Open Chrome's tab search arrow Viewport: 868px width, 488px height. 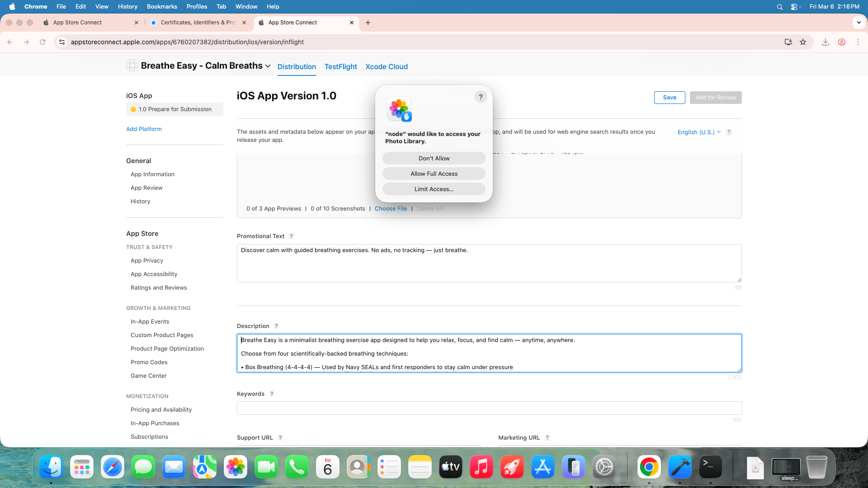click(858, 22)
